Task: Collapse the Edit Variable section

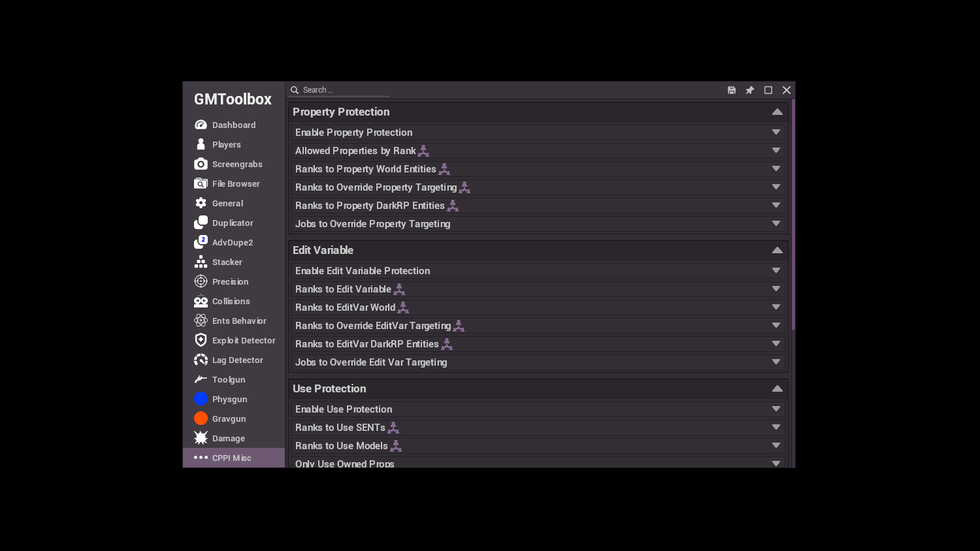Action: [x=777, y=250]
